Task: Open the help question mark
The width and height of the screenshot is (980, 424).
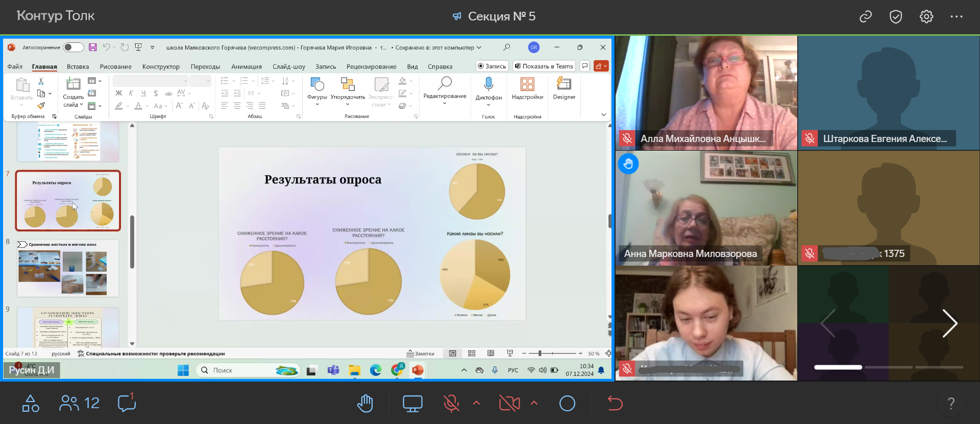Action: coord(951,404)
